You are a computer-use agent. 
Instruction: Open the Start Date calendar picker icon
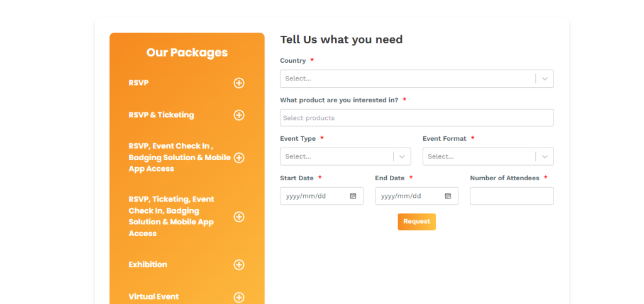click(353, 196)
